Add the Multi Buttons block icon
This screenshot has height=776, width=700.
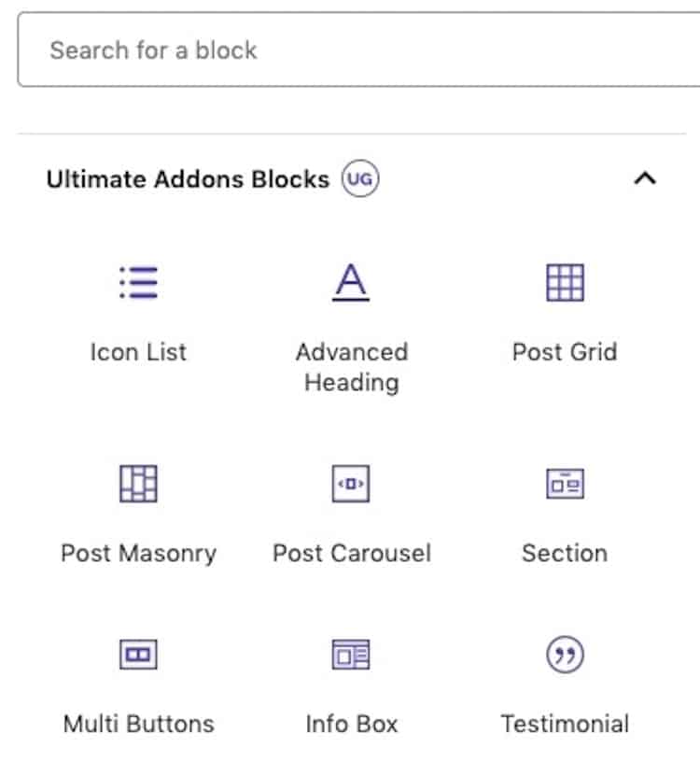pos(138,655)
